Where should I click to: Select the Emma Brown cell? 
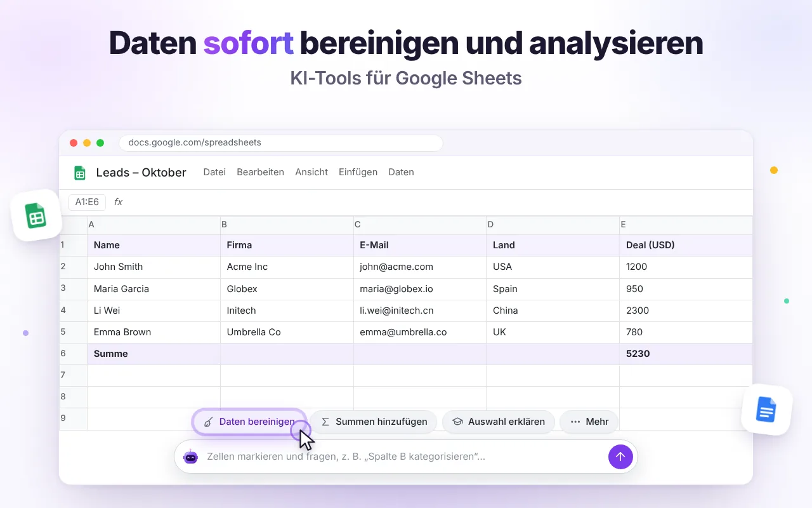click(154, 332)
